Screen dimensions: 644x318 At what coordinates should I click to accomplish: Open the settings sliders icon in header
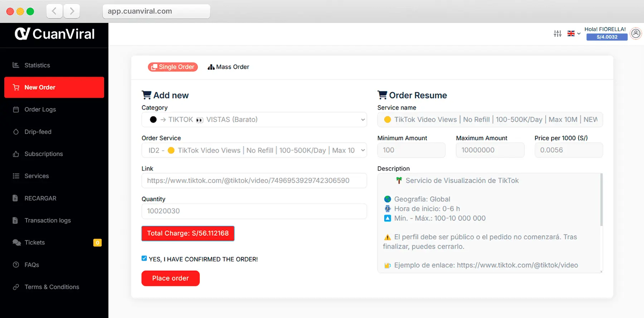(x=557, y=34)
